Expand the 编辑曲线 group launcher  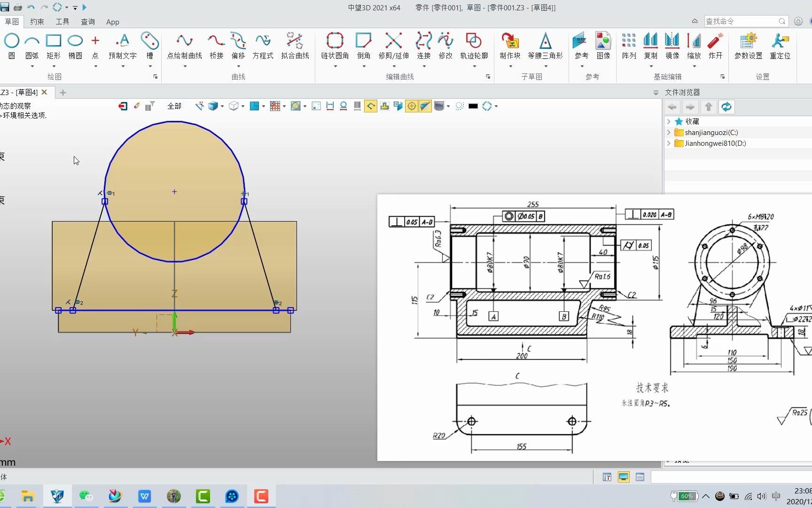pos(488,77)
